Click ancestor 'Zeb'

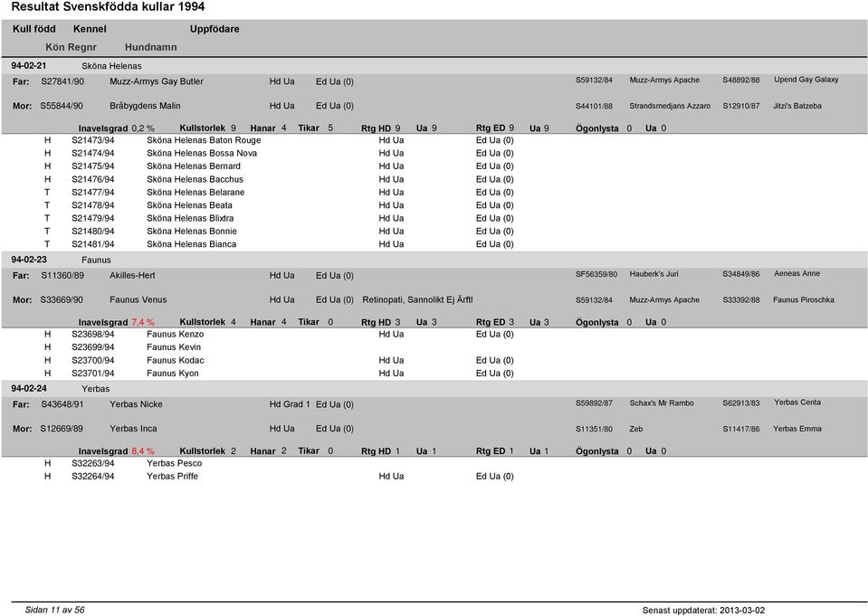[636, 429]
